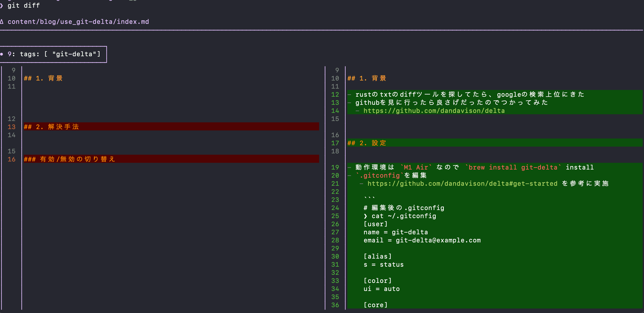Click the file path content/blog/use_git-delta/index.md

(78, 22)
